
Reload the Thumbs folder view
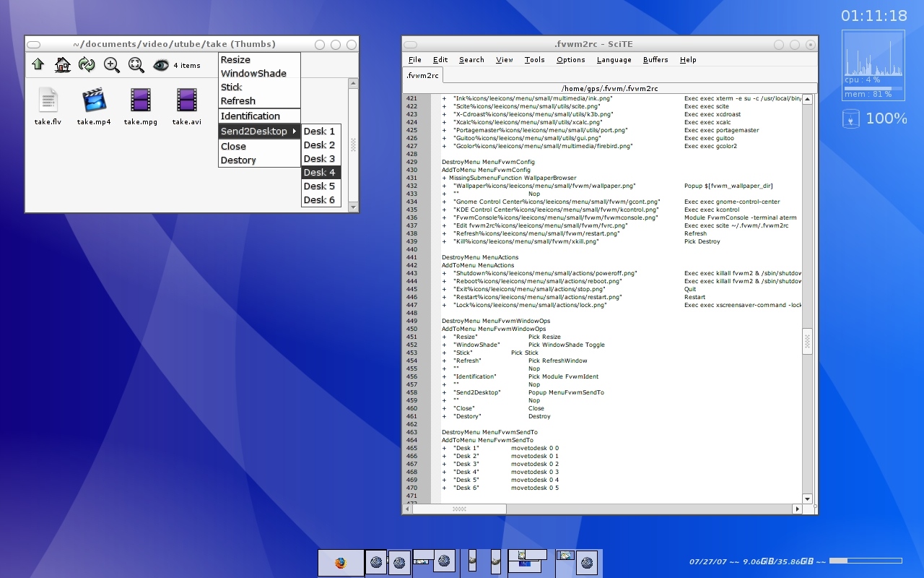[87, 65]
